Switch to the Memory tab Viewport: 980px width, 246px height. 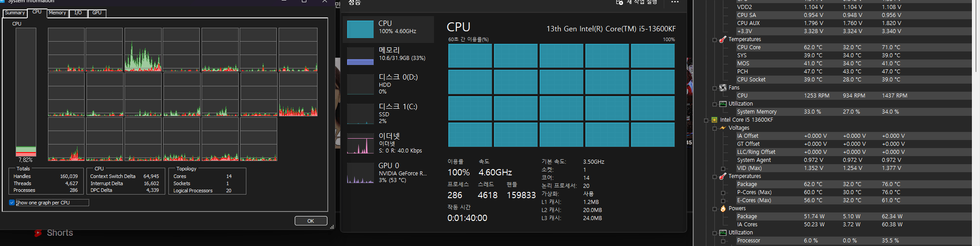(57, 13)
